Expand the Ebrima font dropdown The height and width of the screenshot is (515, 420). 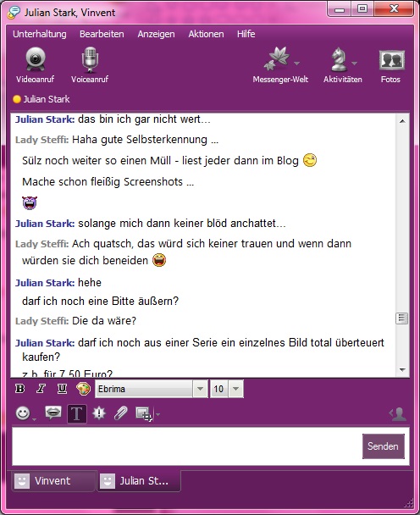(x=200, y=389)
